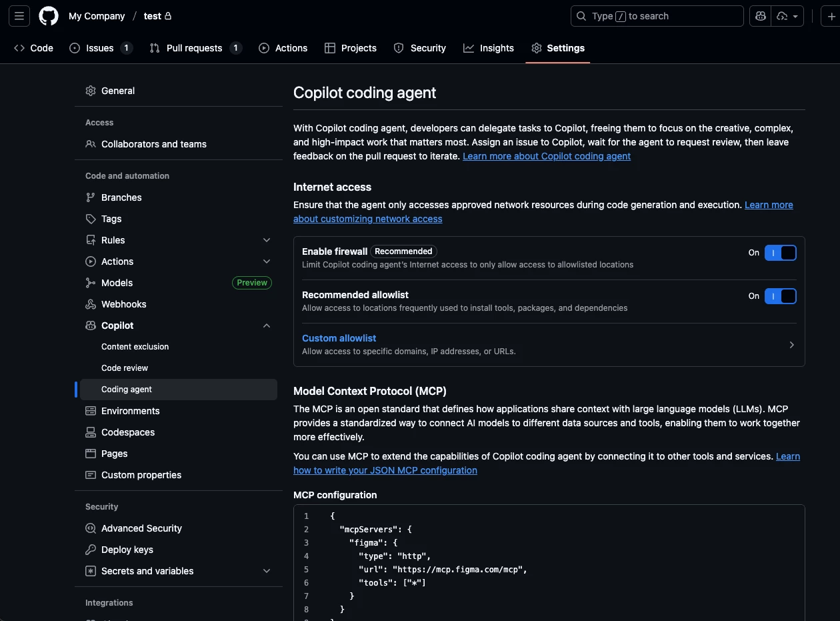Open JSON MCP configuration guide link
Image resolution: width=840 pixels, height=621 pixels.
tap(385, 470)
